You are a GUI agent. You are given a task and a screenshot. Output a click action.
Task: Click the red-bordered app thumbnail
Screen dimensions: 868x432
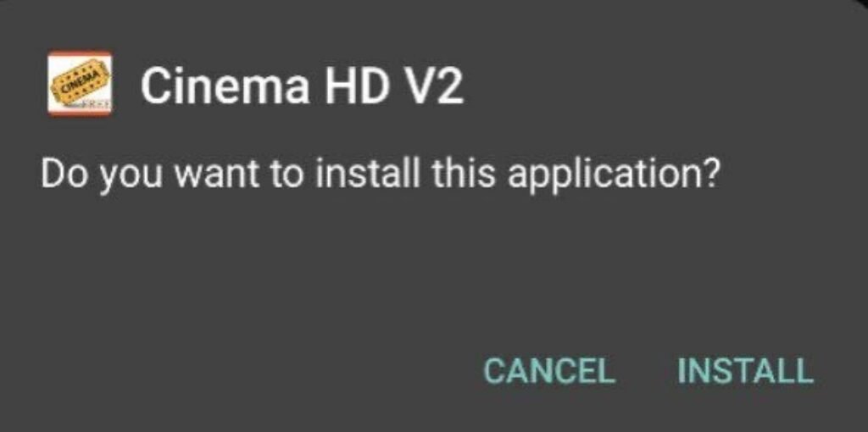pos(80,84)
